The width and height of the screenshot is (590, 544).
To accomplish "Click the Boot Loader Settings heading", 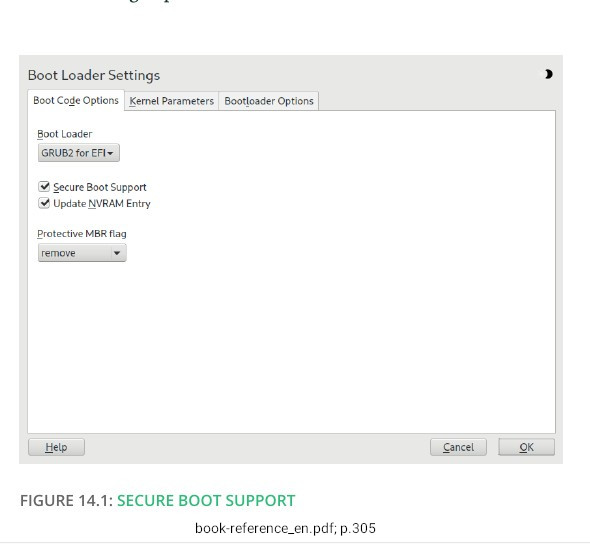I will (94, 75).
